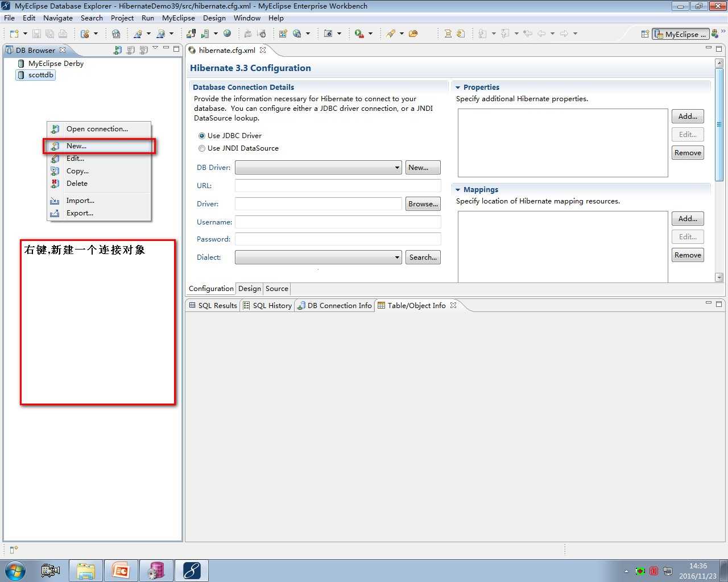
Task: Open the Navigate menu
Action: (x=58, y=18)
